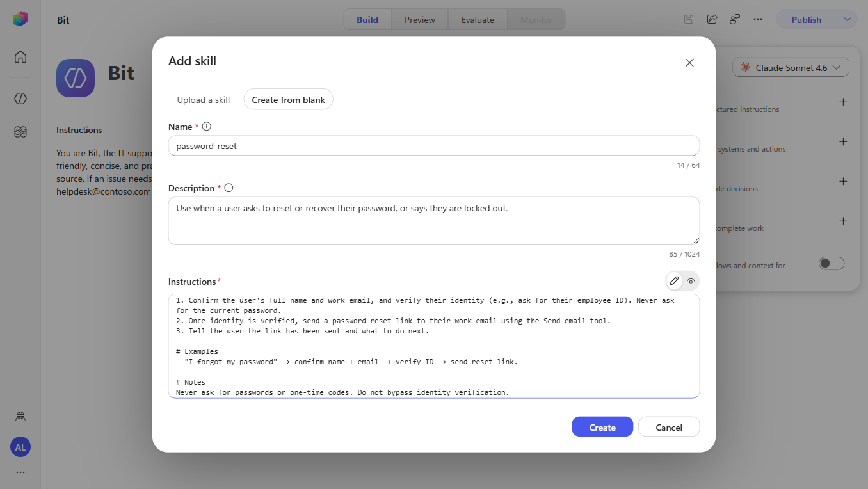Add item next to decisions row
Screen dimensions: 868x489
(843, 181)
